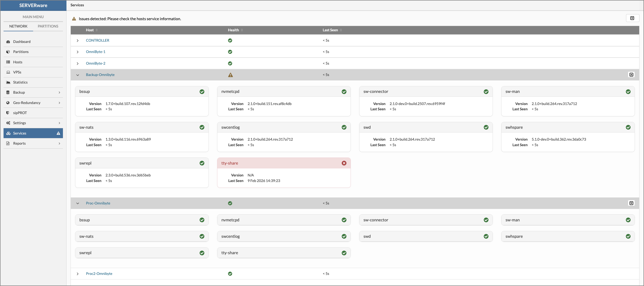The image size is (644, 286).
Task: Click Backup-Omnibyte sw-connector status check icon
Action: tap(486, 92)
